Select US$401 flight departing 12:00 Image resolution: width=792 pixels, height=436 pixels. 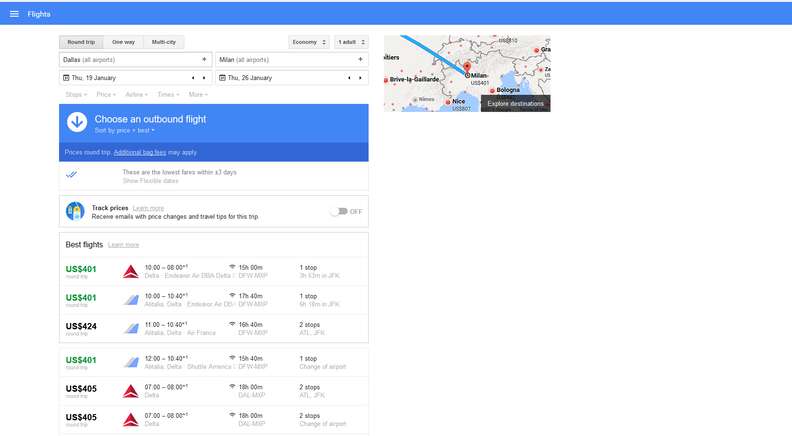(214, 362)
